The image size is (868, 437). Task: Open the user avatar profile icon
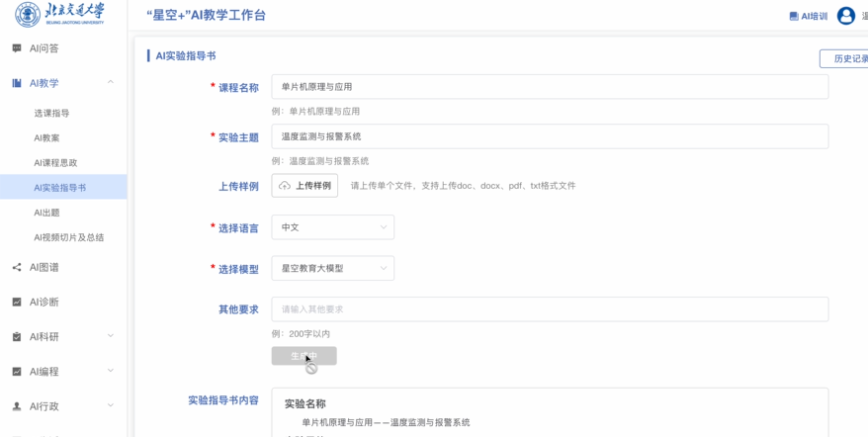click(x=845, y=16)
